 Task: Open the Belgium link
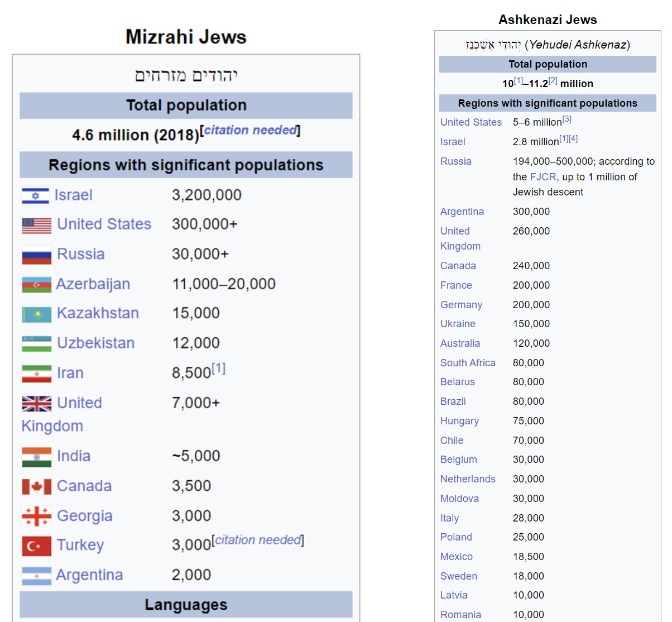pyautogui.click(x=458, y=460)
